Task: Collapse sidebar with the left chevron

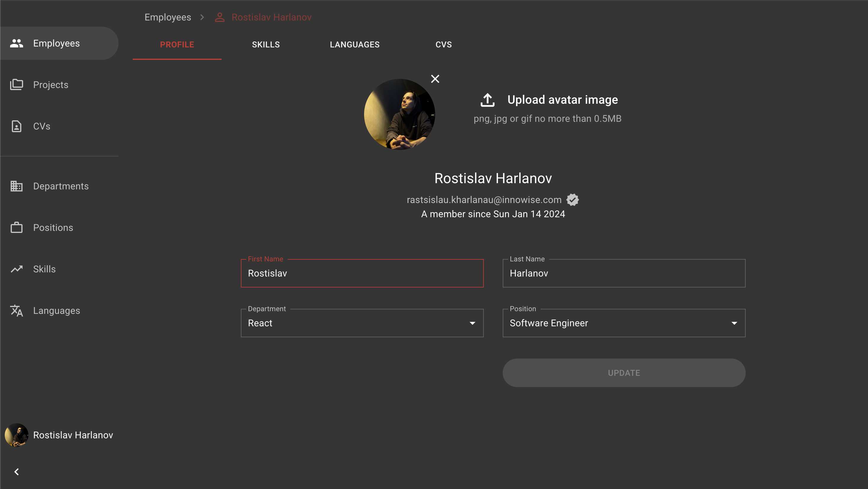Action: pyautogui.click(x=16, y=472)
